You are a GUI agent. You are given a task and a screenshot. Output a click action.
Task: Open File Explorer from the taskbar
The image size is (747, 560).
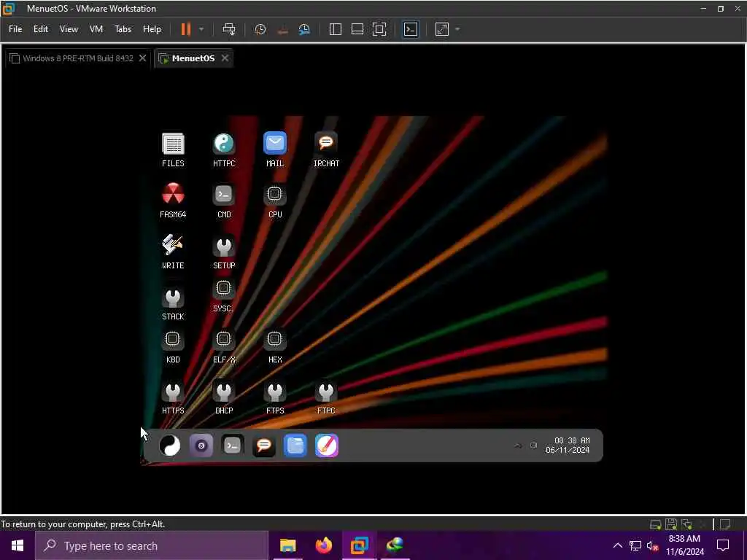(x=287, y=545)
